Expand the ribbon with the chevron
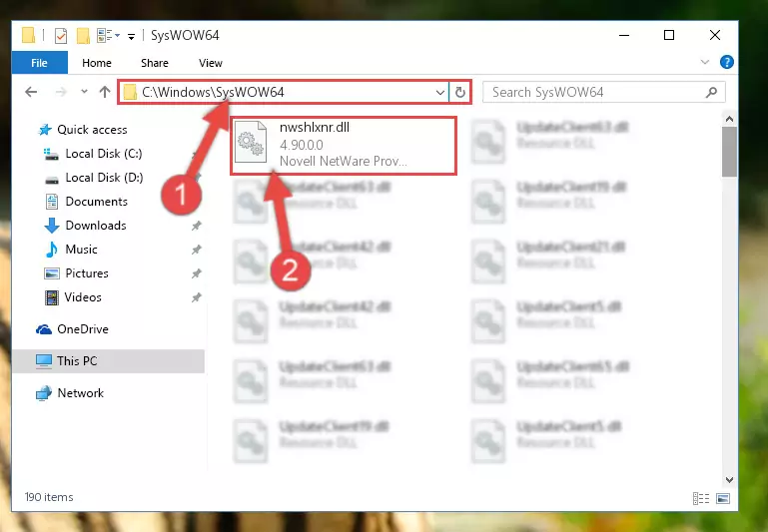This screenshot has height=532, width=768. 705,62
